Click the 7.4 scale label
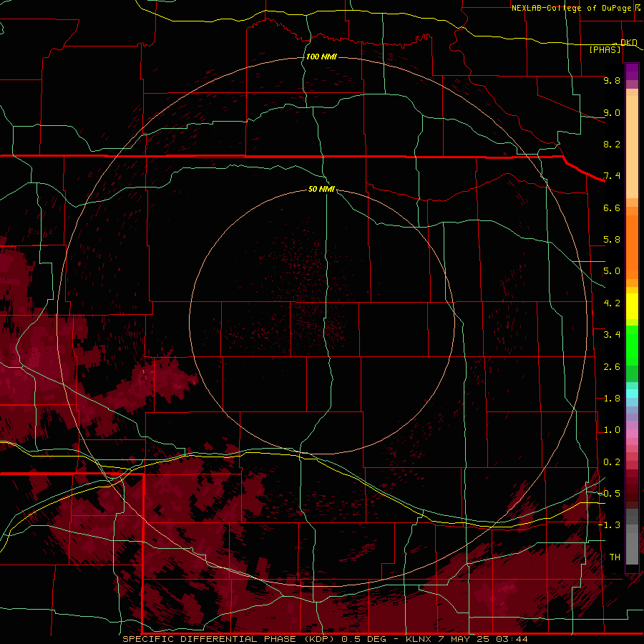Viewport: 644px width, 644px height. [x=612, y=176]
